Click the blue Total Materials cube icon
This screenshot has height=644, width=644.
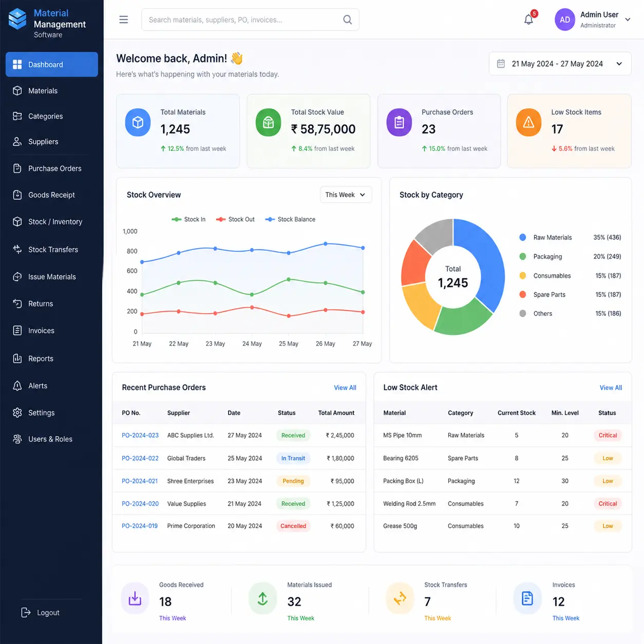pyautogui.click(x=138, y=122)
